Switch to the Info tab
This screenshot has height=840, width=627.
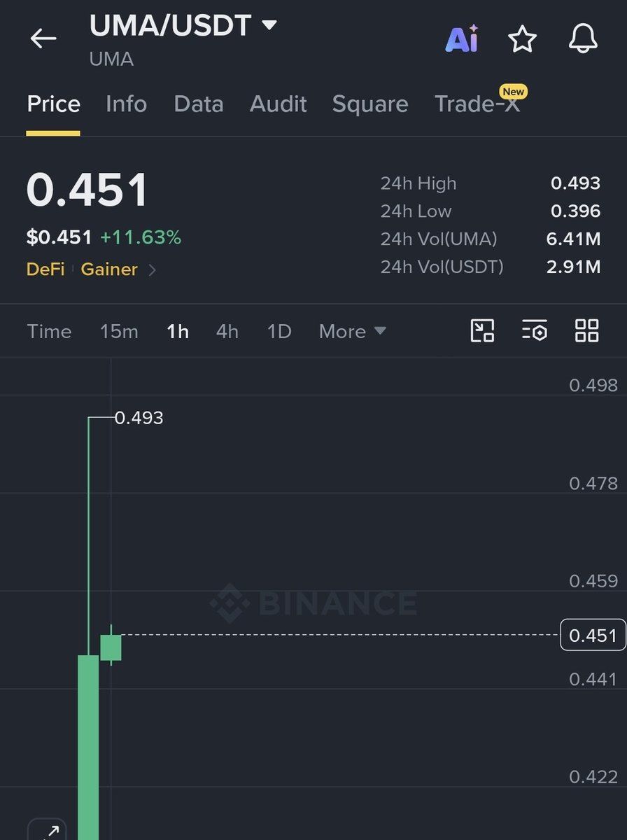point(126,104)
